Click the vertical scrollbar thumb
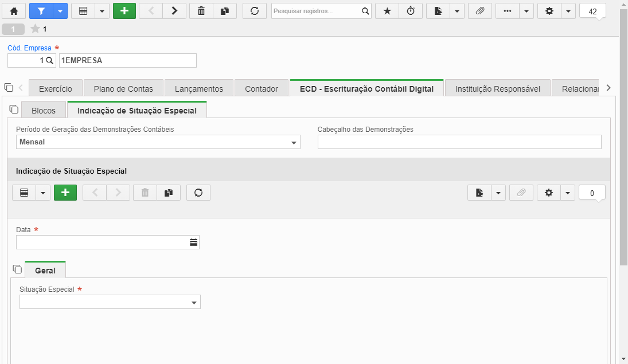628x364 pixels. 623,136
